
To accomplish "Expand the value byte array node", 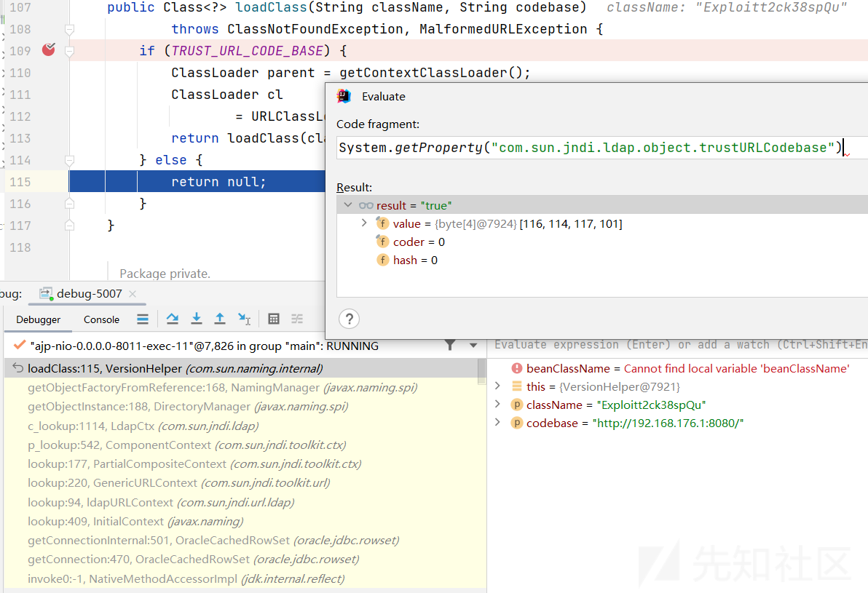I will tap(364, 223).
